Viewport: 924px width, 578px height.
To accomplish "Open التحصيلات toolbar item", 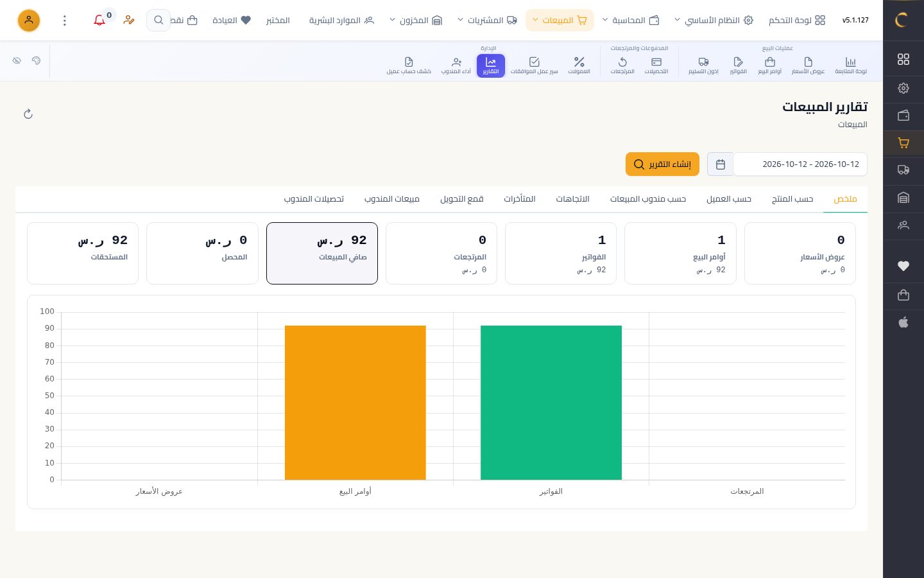I will pos(656,66).
